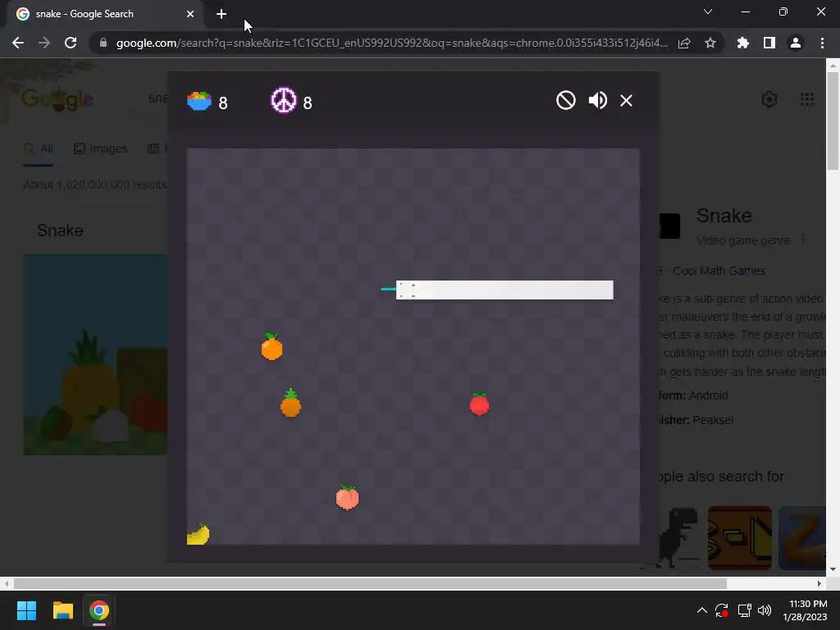The width and height of the screenshot is (840, 630).
Task: Click the Chrome taskbar icon
Action: coord(98,610)
